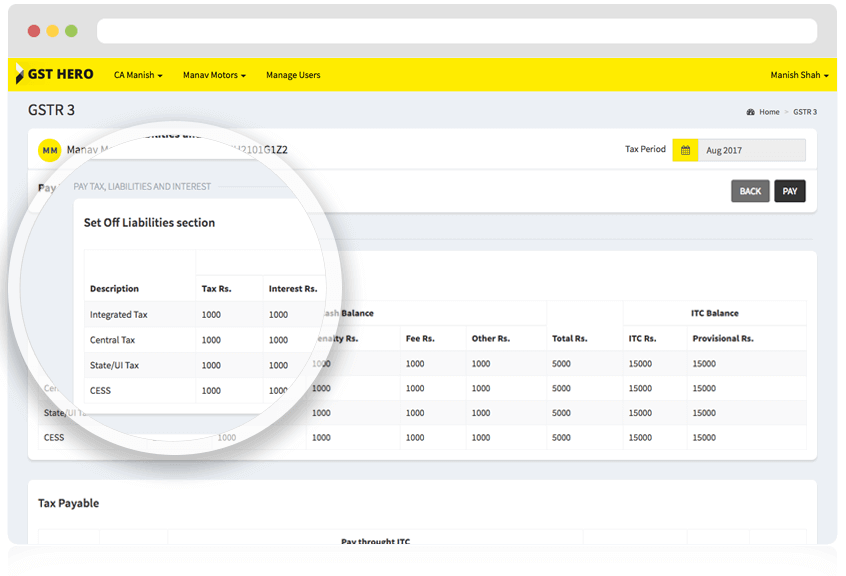
Task: Click PAY TAX, LIABILITIES AND INTEREST caption
Action: (x=142, y=187)
